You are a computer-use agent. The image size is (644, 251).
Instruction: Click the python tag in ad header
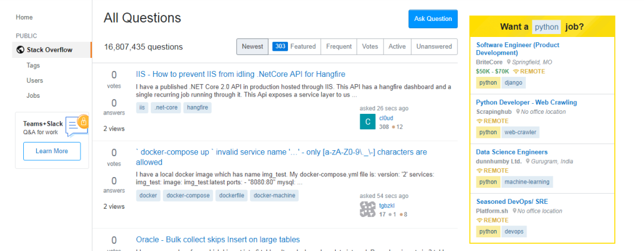(x=547, y=27)
